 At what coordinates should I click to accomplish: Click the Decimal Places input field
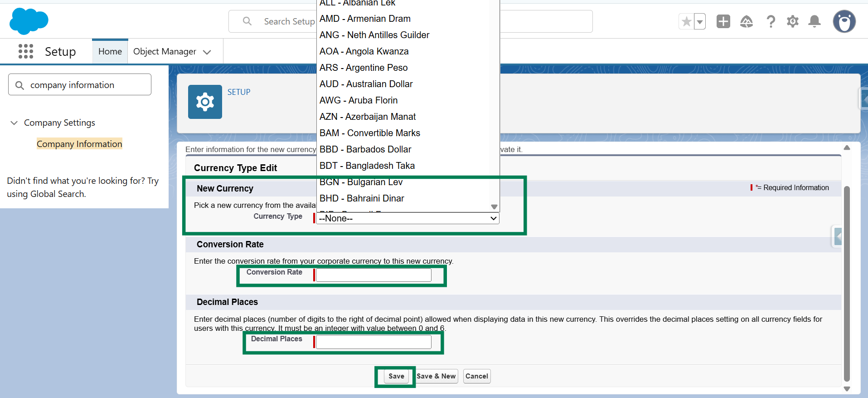coord(373,342)
